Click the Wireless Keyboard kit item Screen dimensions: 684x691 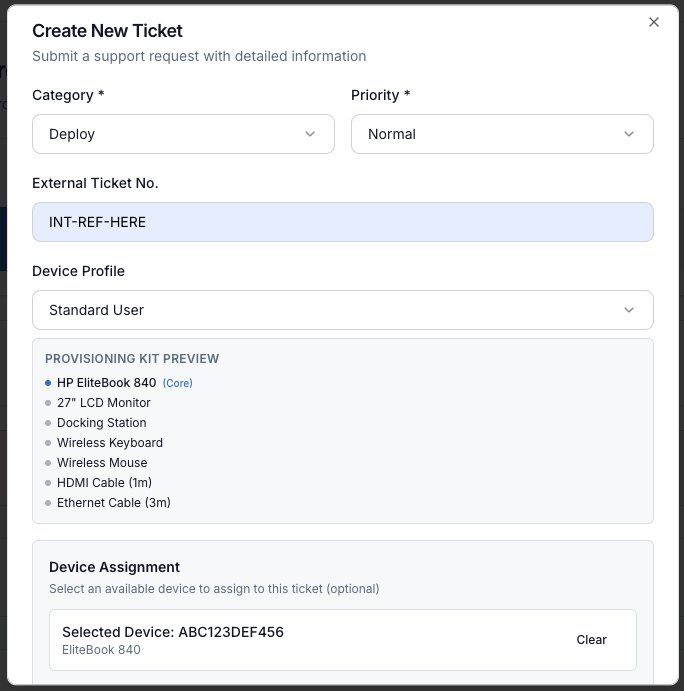point(110,443)
